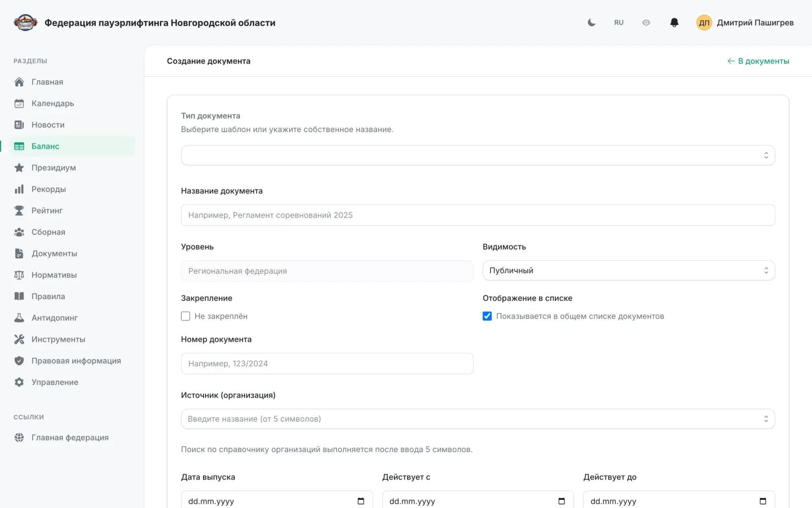This screenshot has width=812, height=508.
Task: Click the ДП user avatar
Action: pyautogui.click(x=704, y=23)
